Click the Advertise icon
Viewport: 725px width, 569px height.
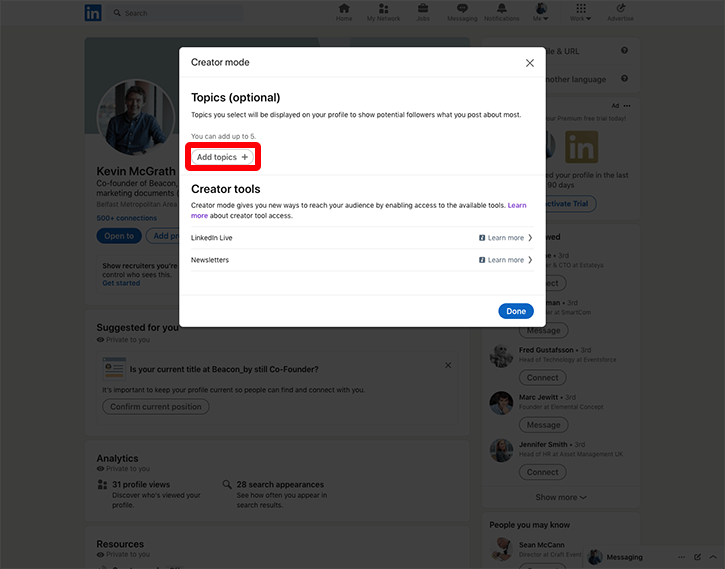point(621,8)
